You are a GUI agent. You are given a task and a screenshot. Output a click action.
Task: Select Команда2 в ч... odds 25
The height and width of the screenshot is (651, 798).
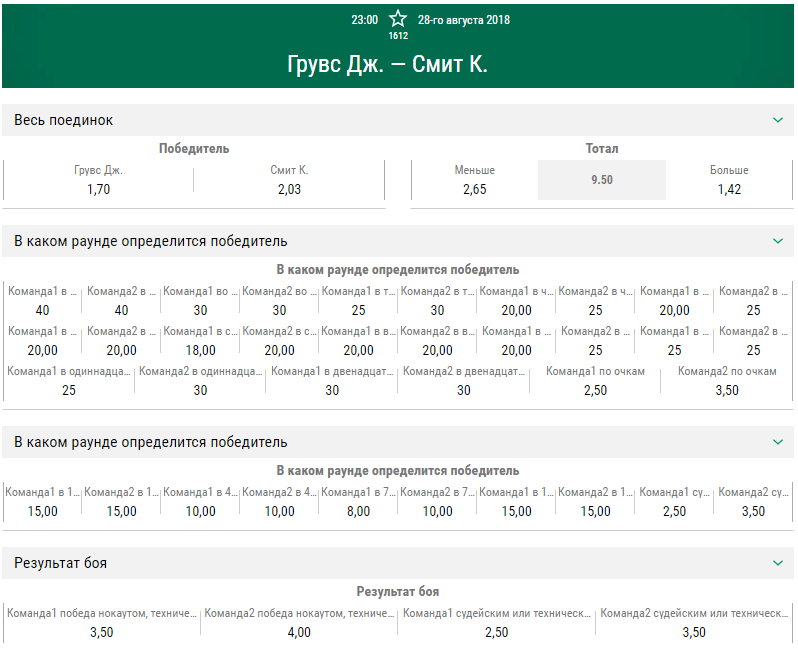[595, 301]
